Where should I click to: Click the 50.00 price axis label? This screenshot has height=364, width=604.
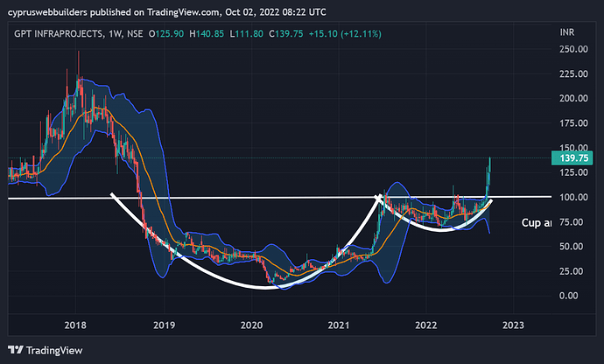tap(573, 247)
